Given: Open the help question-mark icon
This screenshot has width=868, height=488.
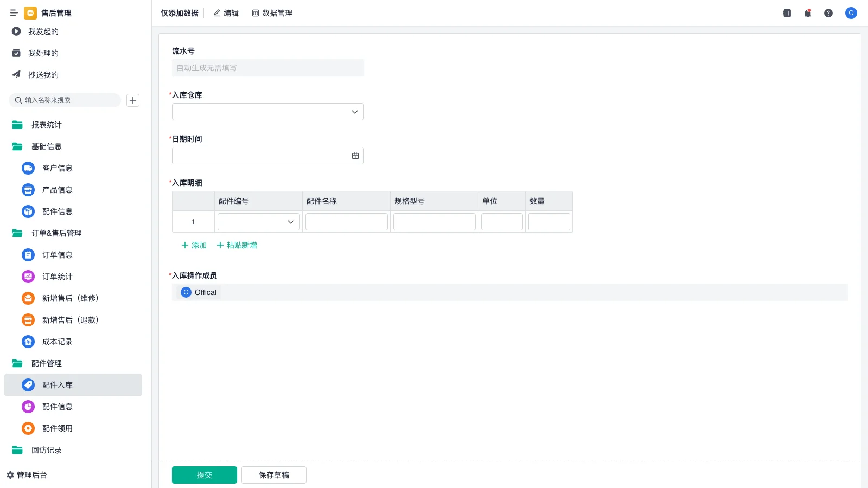Looking at the screenshot, I should (x=829, y=13).
